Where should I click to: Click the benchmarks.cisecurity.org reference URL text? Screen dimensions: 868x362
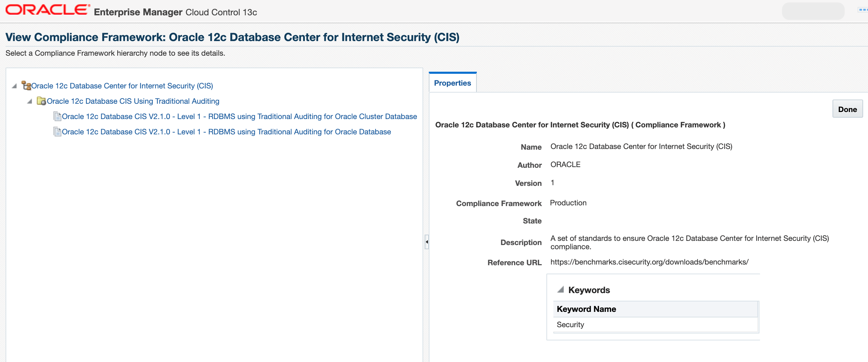click(649, 262)
